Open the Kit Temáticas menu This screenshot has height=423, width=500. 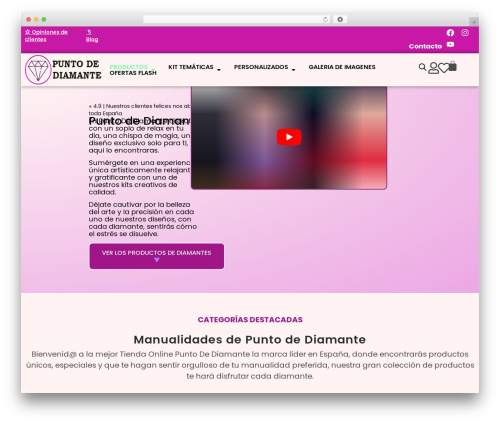[x=191, y=67]
